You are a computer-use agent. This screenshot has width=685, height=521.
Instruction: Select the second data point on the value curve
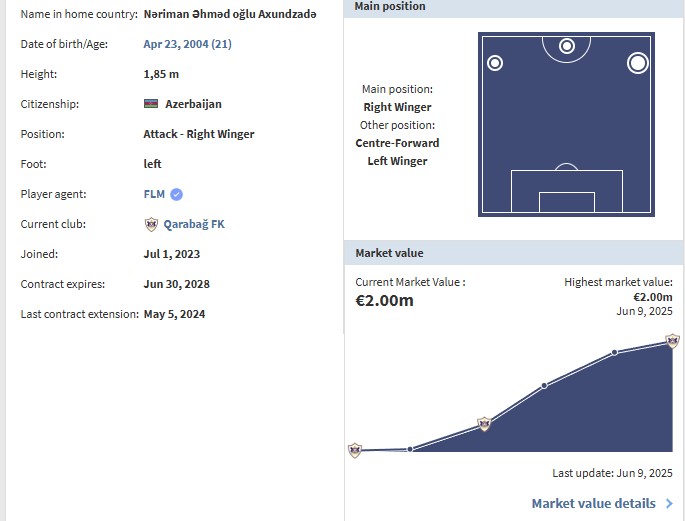tap(411, 449)
